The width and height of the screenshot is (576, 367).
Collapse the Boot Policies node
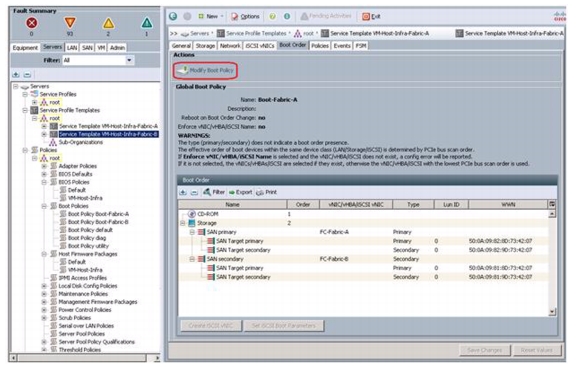(44, 206)
